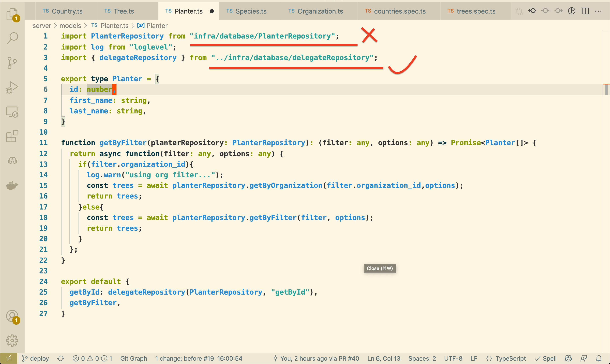This screenshot has height=364, width=610.
Task: Click the delegateRepository import path string on line 3
Action: (292, 58)
